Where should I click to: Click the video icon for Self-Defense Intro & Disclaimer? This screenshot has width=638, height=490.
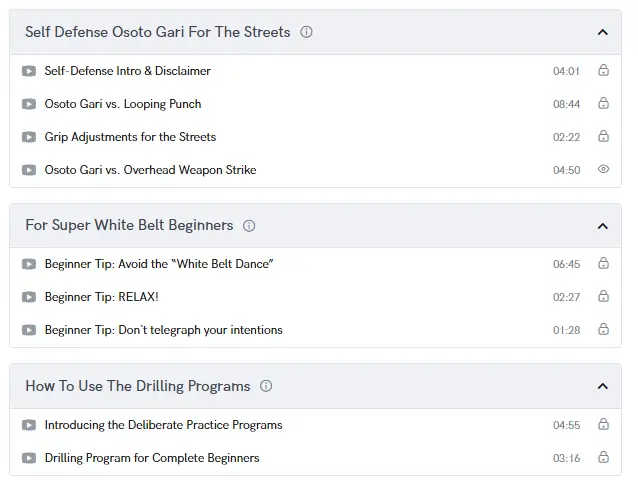pyautogui.click(x=29, y=71)
